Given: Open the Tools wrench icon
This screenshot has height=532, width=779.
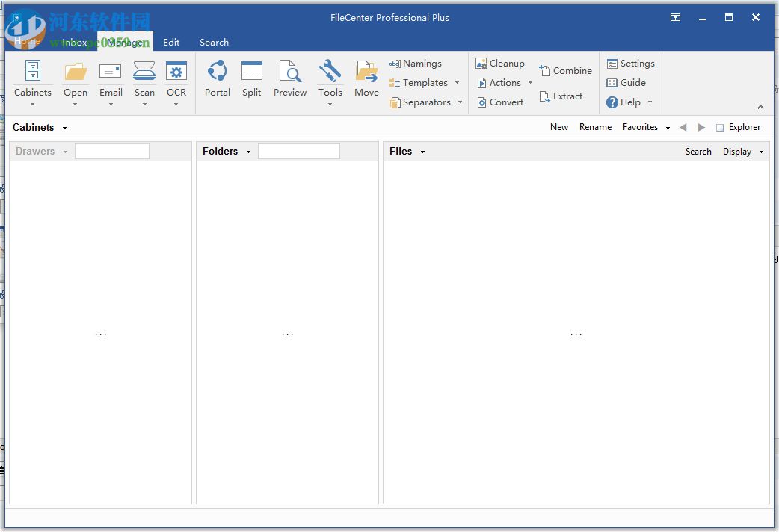Looking at the screenshot, I should coord(330,72).
